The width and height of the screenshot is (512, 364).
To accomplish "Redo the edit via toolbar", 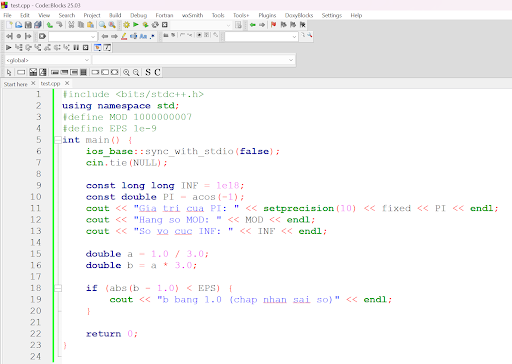I will [x=59, y=25].
